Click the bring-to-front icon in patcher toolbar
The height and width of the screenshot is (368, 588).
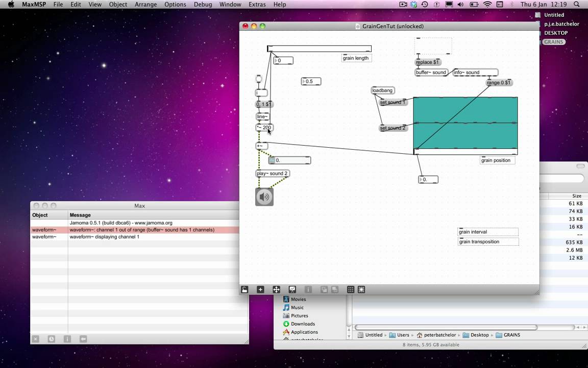(324, 289)
